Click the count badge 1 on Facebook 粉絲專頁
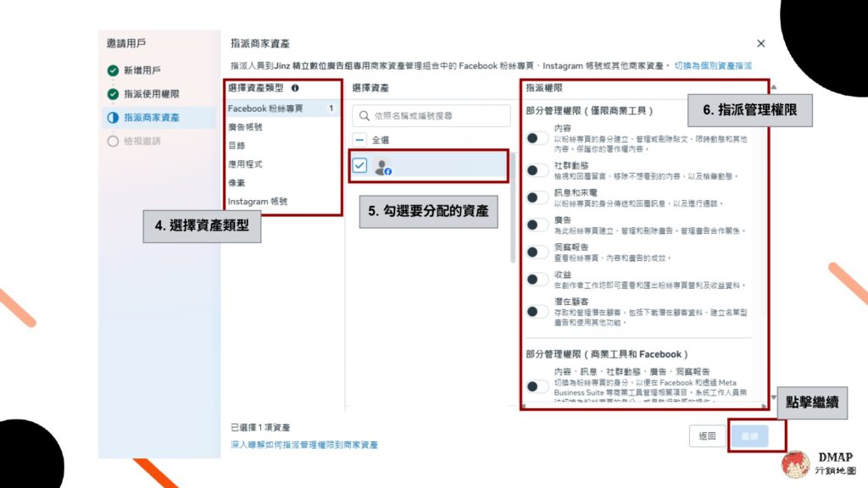Screen dimensions: 868x488 (331, 108)
